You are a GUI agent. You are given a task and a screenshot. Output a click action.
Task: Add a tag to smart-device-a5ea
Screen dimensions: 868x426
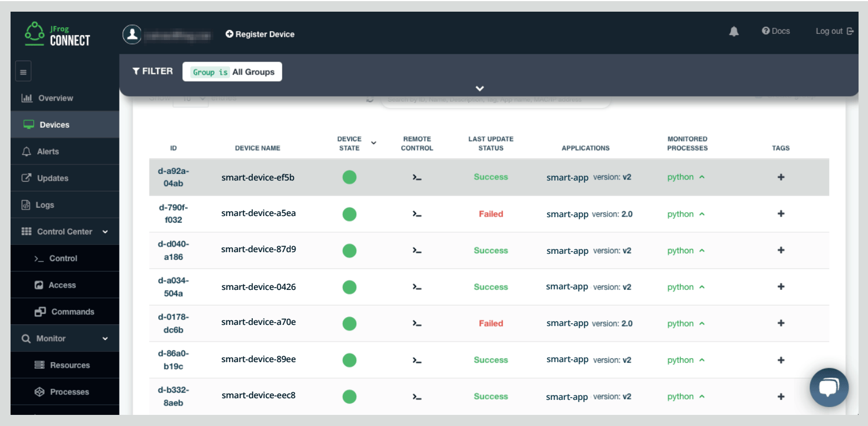tap(781, 214)
